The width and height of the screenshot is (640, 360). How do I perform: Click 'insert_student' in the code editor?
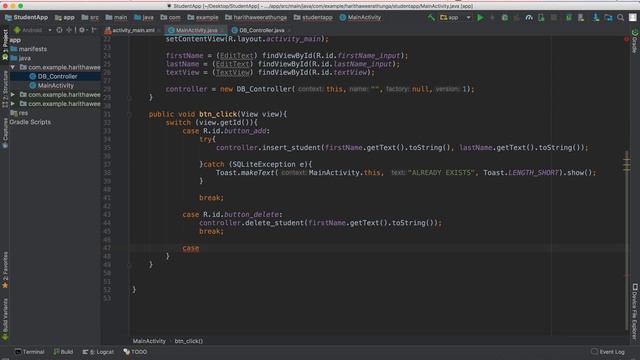tap(292, 148)
